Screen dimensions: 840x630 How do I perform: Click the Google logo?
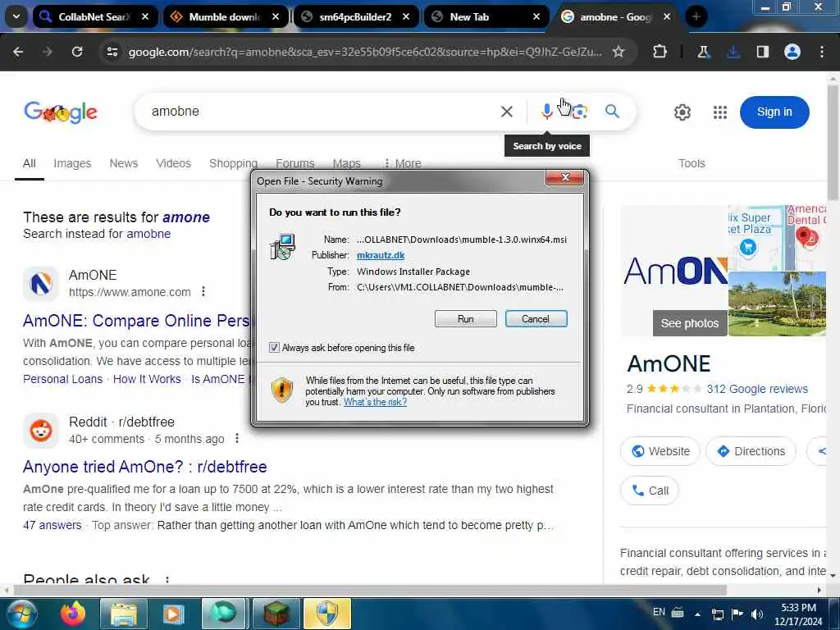click(61, 112)
